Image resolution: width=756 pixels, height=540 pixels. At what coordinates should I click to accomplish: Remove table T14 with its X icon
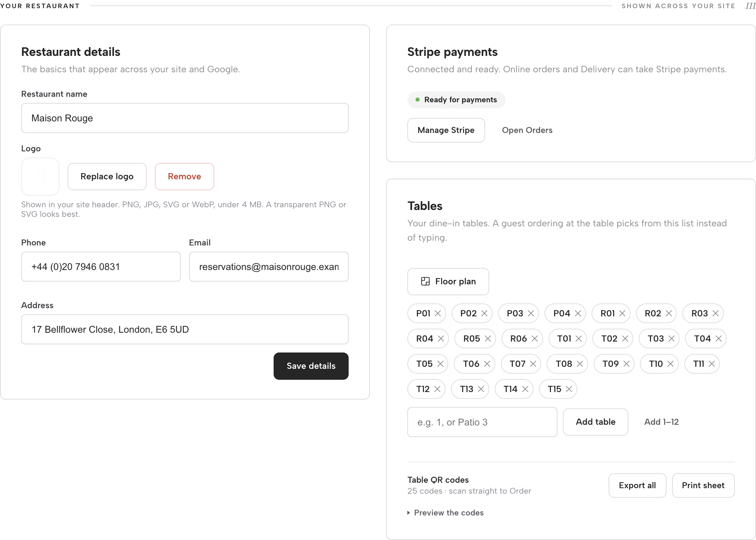[x=525, y=389]
